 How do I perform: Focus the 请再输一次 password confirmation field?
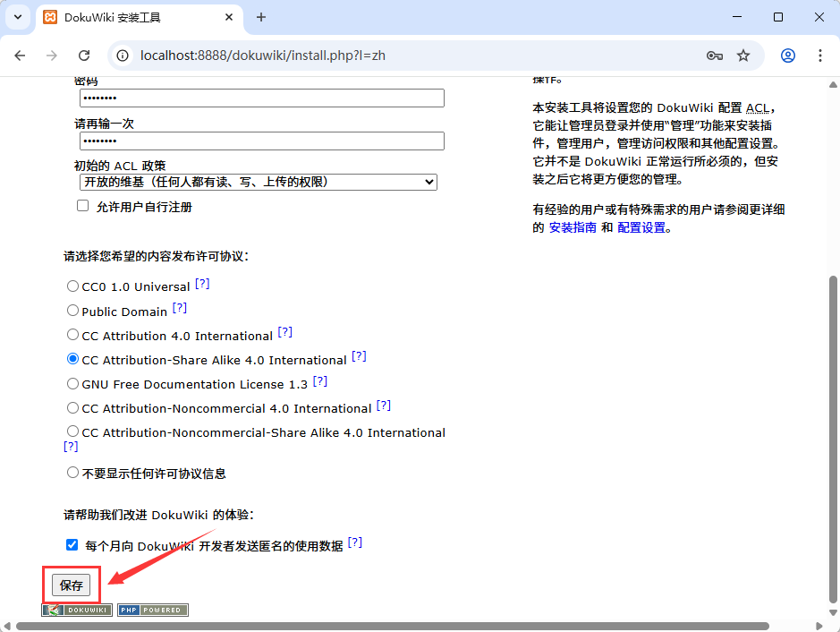point(262,141)
